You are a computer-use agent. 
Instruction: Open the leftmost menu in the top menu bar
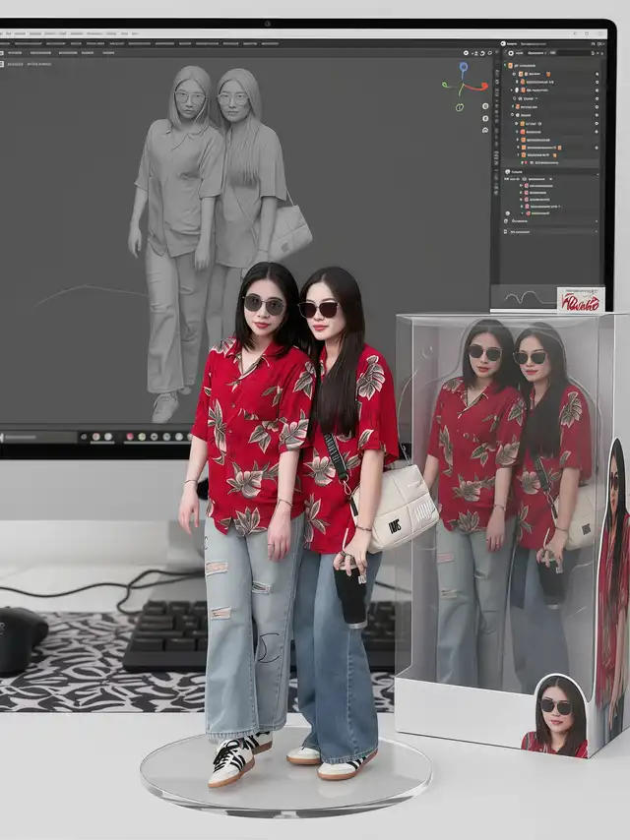[9, 33]
